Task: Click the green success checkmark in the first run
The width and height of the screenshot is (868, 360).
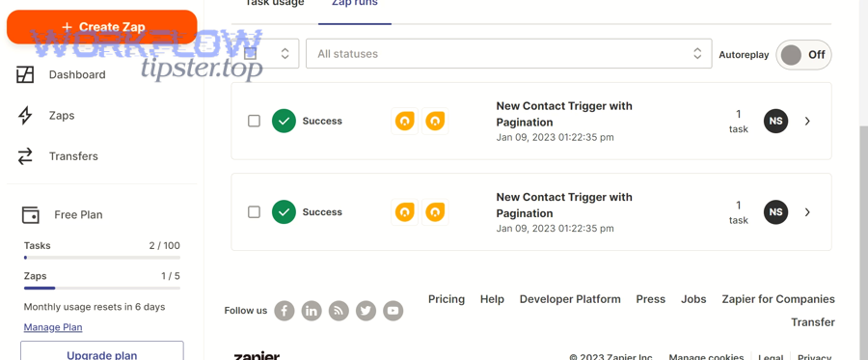Action: coord(284,121)
